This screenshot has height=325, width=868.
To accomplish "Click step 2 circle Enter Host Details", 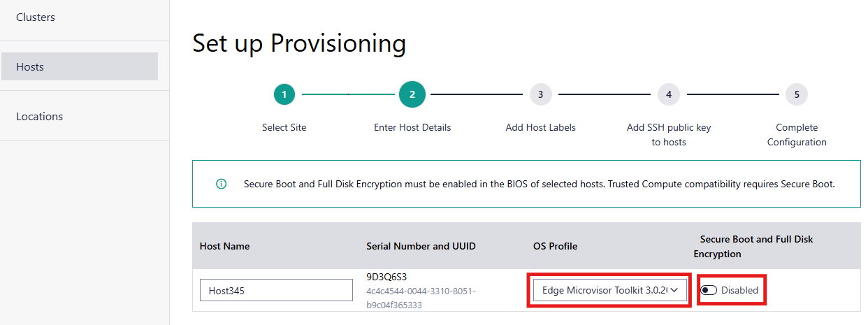I will [x=412, y=94].
